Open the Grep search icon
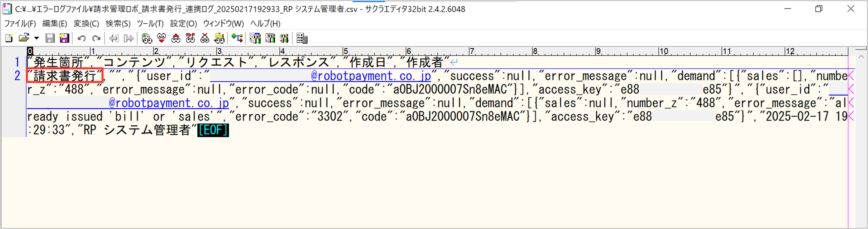 point(219,38)
